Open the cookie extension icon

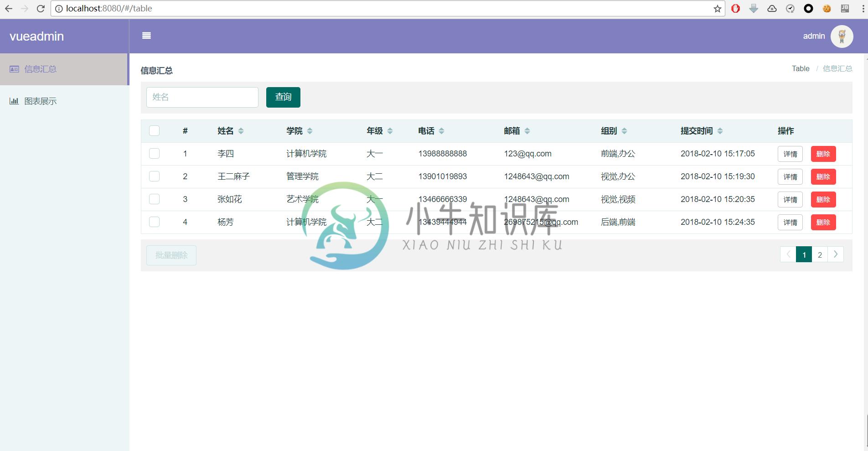point(827,9)
